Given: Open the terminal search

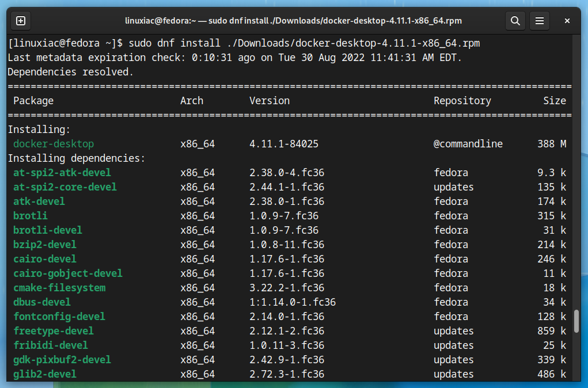Looking at the screenshot, I should tap(515, 21).
